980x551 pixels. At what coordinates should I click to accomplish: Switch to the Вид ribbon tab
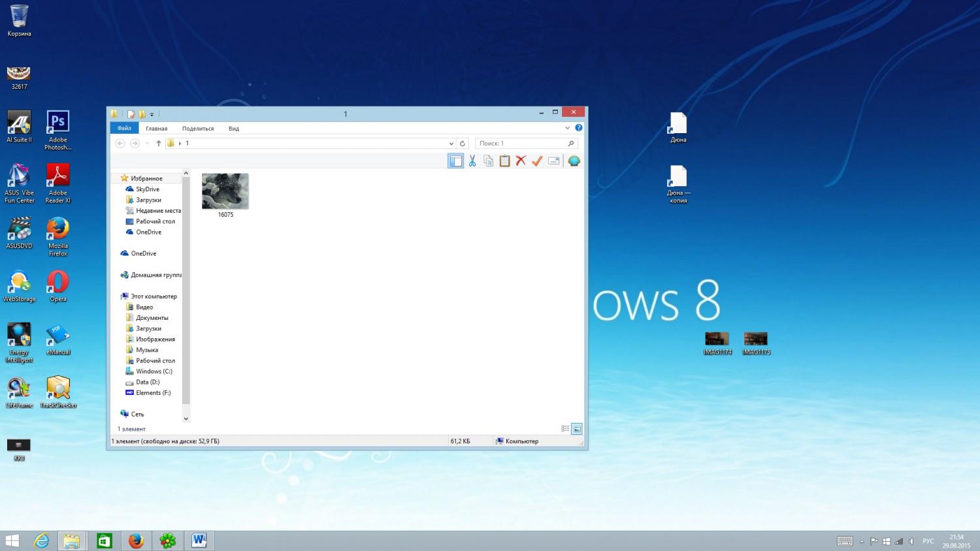pos(233,129)
